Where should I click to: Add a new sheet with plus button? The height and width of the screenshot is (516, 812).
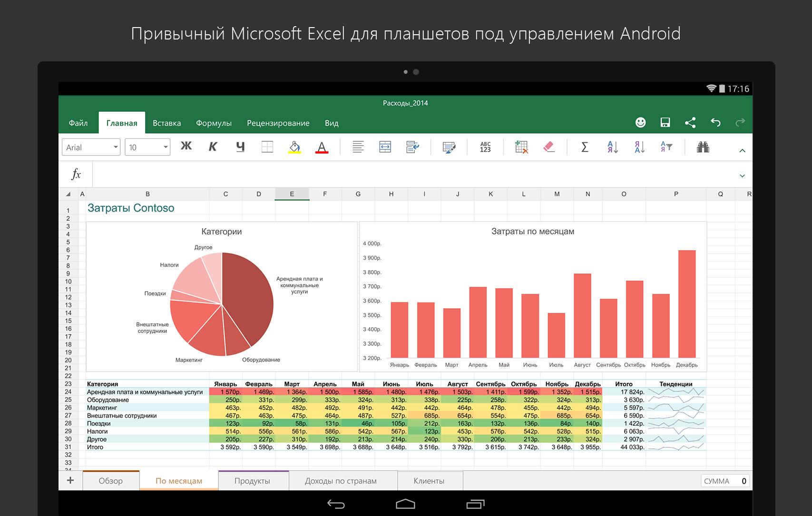click(x=70, y=480)
